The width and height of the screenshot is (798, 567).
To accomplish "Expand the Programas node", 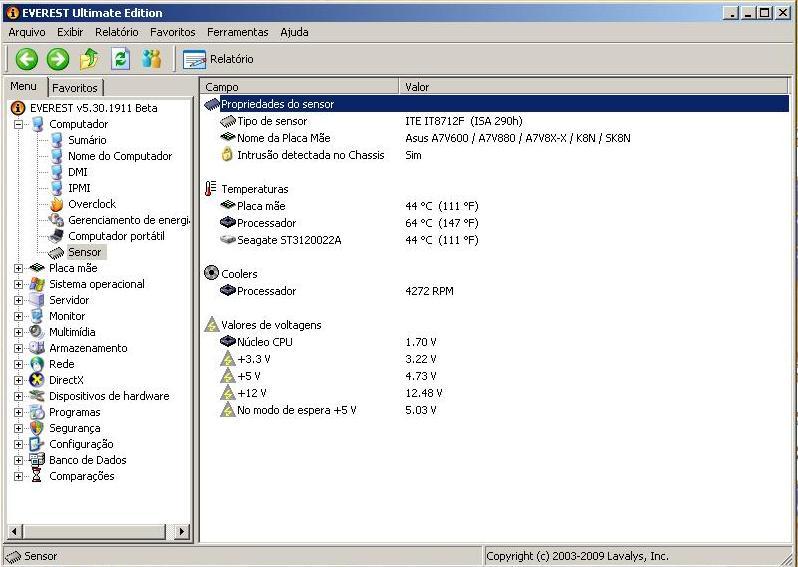I will point(18,412).
